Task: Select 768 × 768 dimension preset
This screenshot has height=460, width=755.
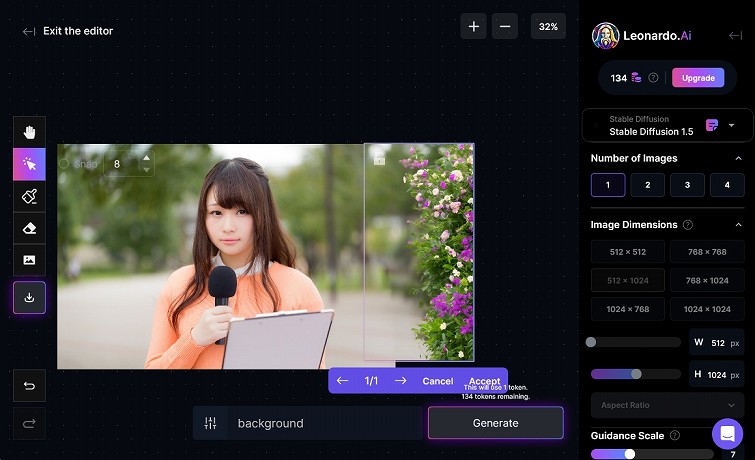Action: (x=707, y=251)
